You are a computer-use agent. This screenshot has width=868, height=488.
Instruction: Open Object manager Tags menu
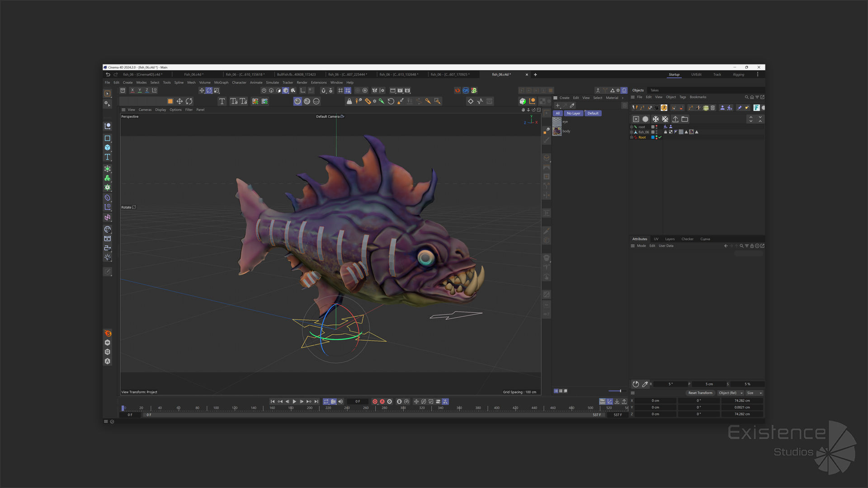[x=683, y=97]
